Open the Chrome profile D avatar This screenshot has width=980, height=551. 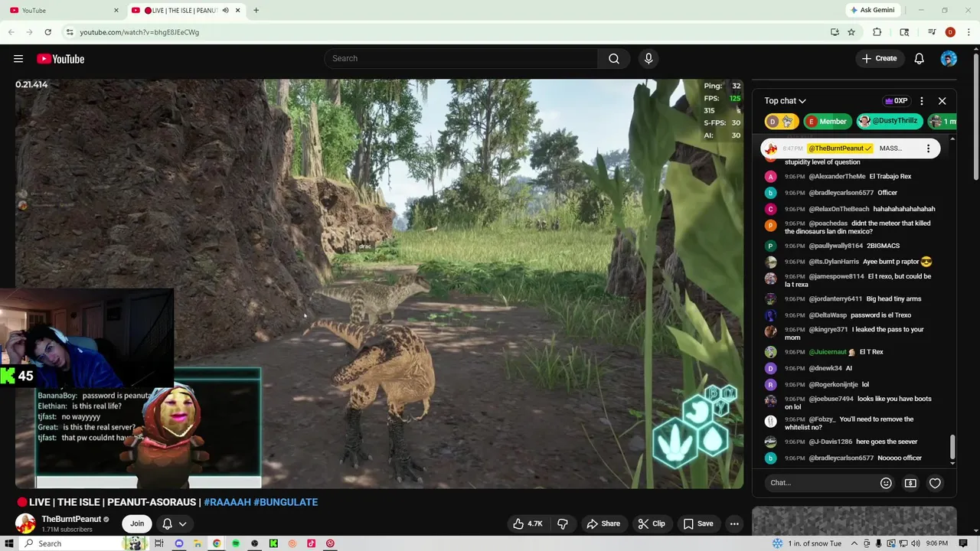[950, 32]
